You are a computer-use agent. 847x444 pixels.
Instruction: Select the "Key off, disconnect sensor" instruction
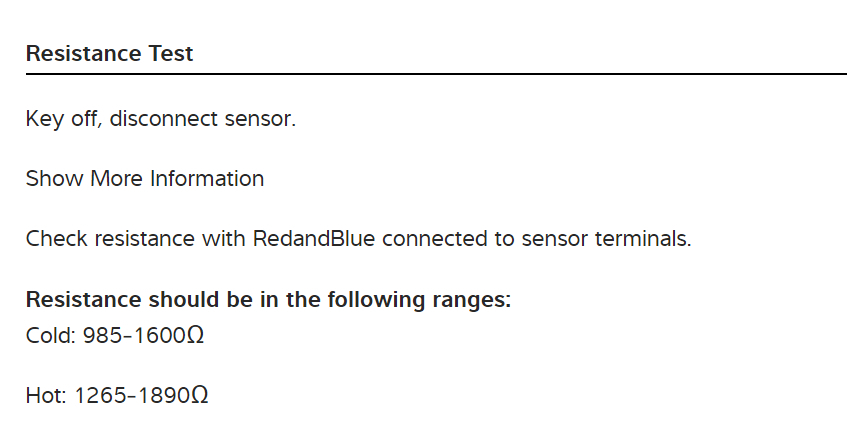pyautogui.click(x=161, y=120)
